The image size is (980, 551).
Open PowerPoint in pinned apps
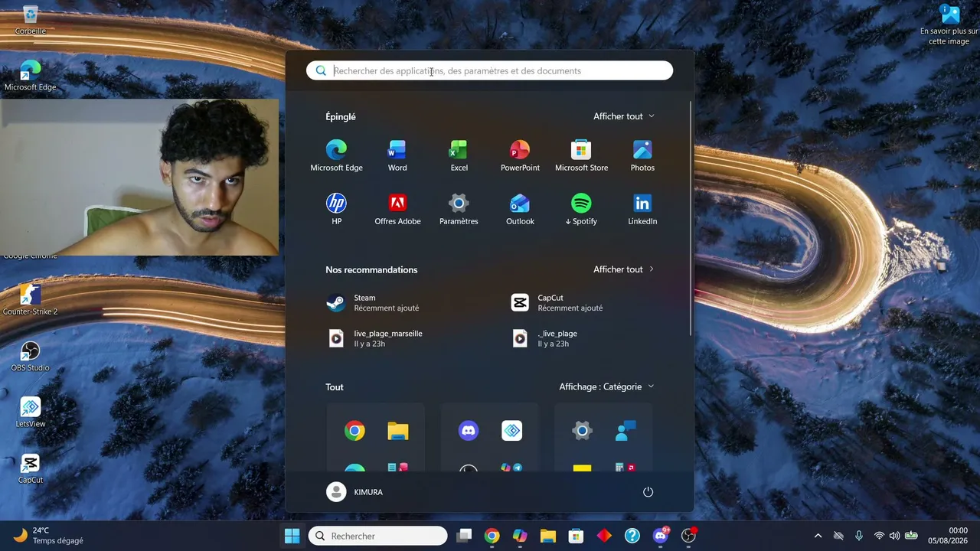coord(520,155)
